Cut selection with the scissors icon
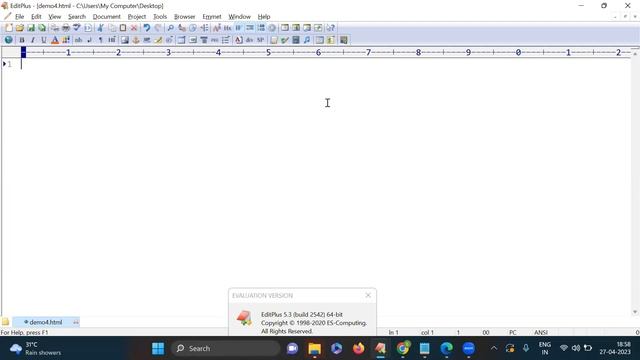The image size is (640, 360). point(100,28)
